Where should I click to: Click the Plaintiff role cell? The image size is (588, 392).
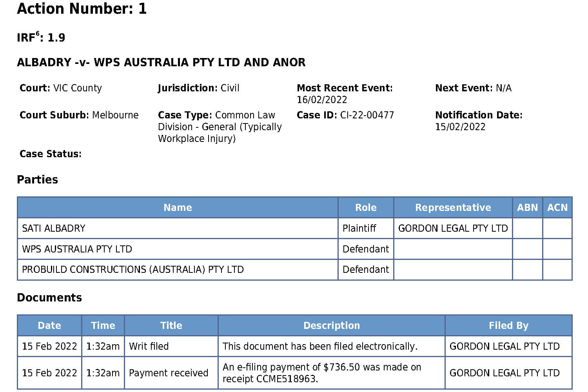pos(359,228)
